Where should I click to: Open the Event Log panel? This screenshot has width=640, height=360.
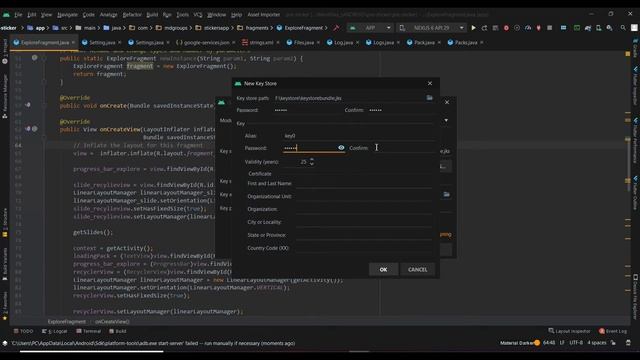pyautogui.click(x=613, y=331)
